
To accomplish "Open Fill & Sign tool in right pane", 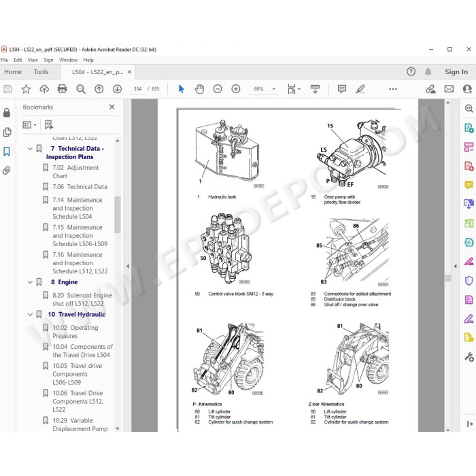I will pos(469,319).
